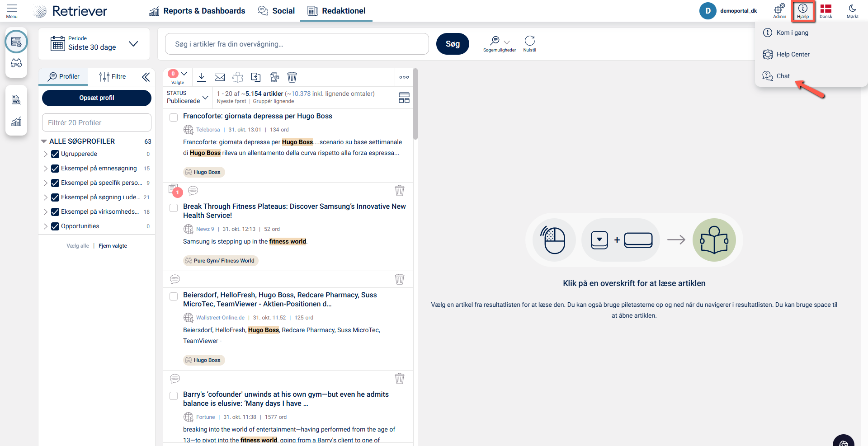Toggle Mørkt dark mode

coord(853,11)
